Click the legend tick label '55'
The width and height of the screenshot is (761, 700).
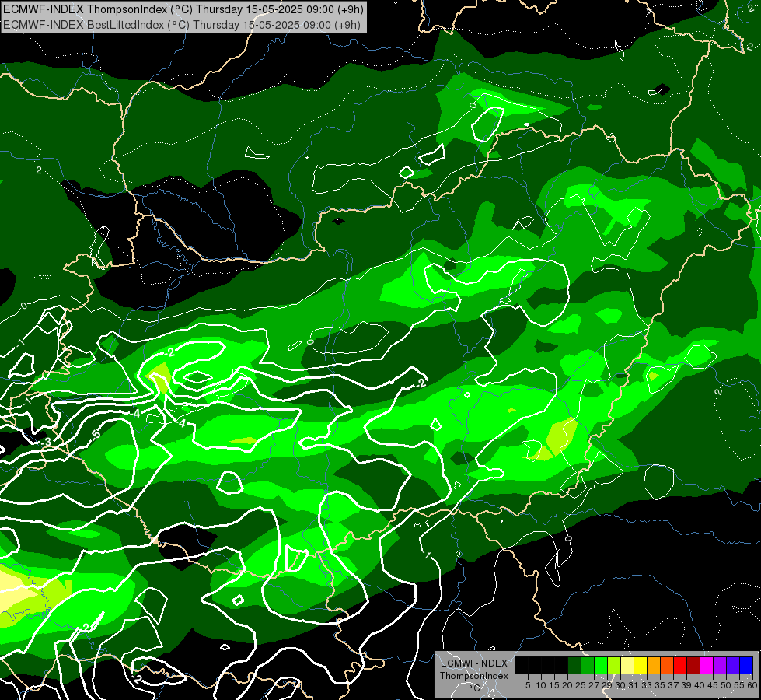[740, 685]
